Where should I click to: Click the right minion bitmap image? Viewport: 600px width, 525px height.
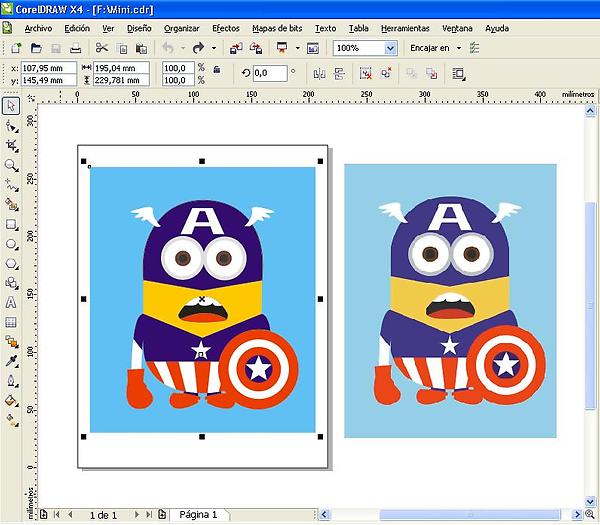pyautogui.click(x=450, y=301)
